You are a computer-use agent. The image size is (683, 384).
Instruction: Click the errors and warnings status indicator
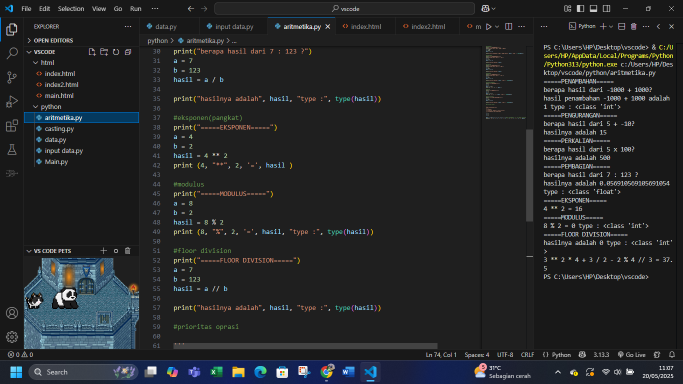pyautogui.click(x=20, y=354)
